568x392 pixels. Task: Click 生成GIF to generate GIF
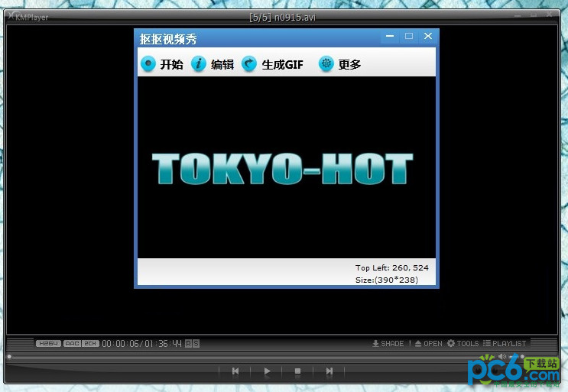point(272,64)
